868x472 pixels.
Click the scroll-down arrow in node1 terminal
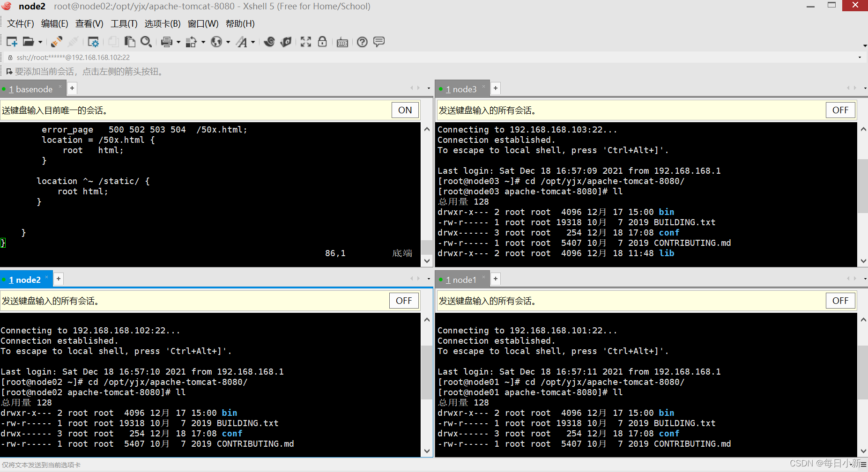[863, 451]
